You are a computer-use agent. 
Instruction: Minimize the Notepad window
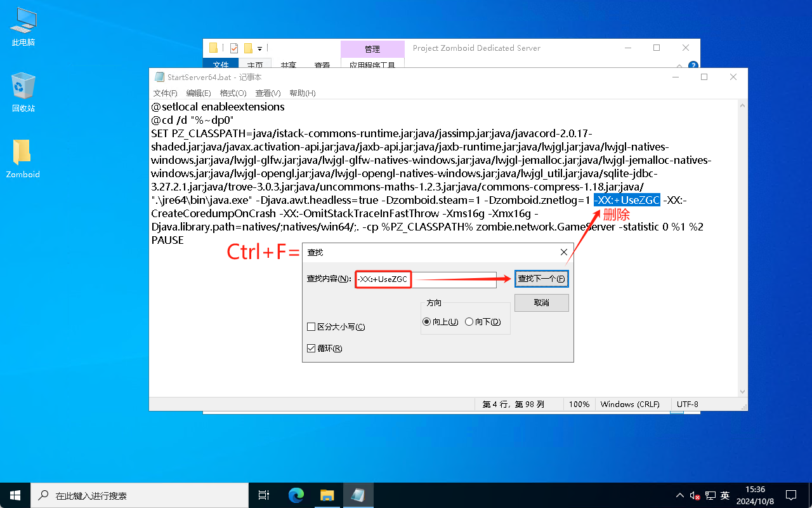click(675, 77)
